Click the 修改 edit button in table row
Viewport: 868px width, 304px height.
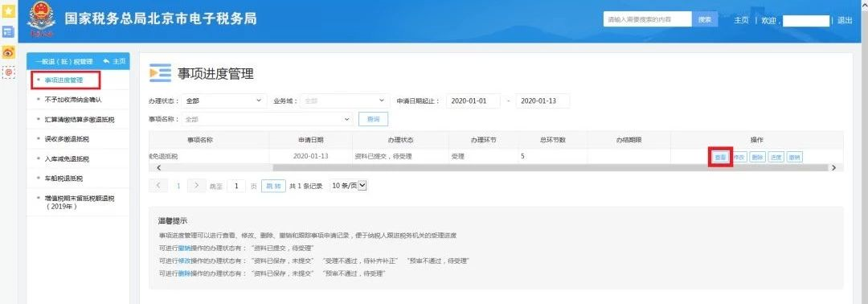739,158
